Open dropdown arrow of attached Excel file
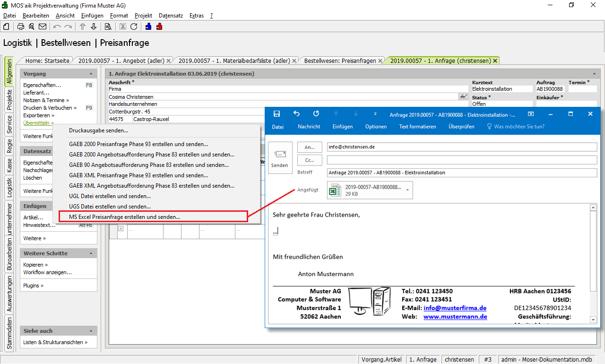The width and height of the screenshot is (605, 364). point(407,190)
